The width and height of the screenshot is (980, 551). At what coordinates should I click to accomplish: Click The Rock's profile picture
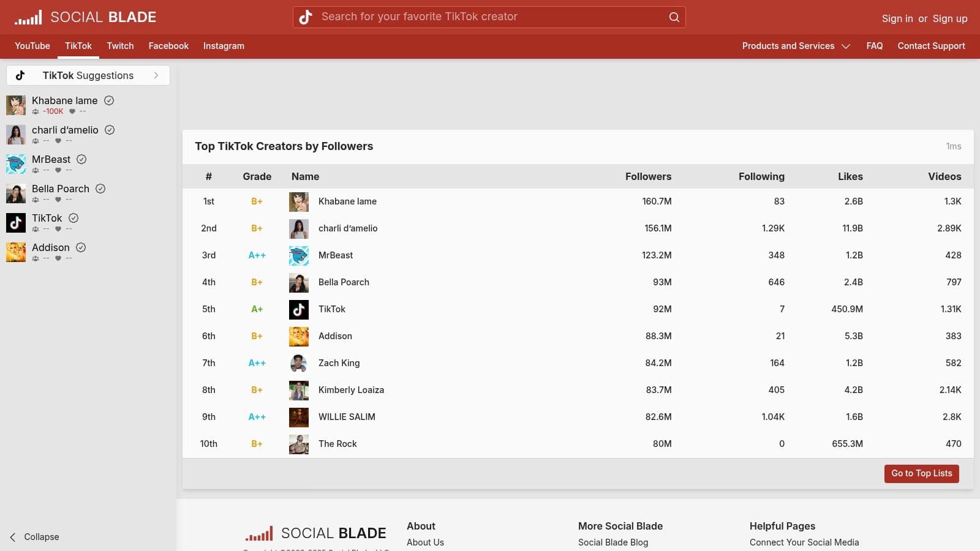[x=299, y=444]
